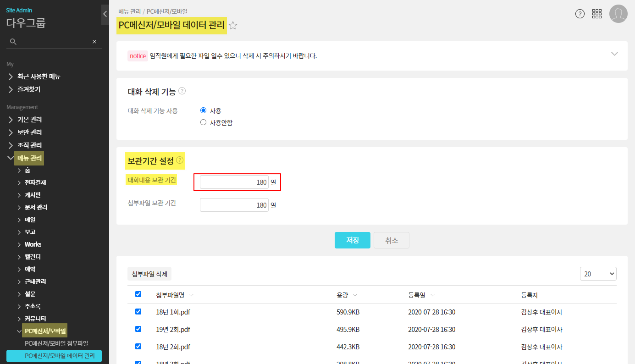Click help icon beside 보관기간 설정

click(x=180, y=160)
